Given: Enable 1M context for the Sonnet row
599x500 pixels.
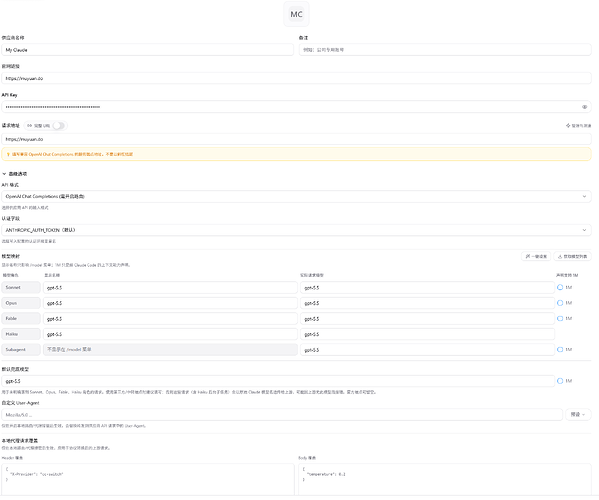Looking at the screenshot, I should pyautogui.click(x=560, y=287).
